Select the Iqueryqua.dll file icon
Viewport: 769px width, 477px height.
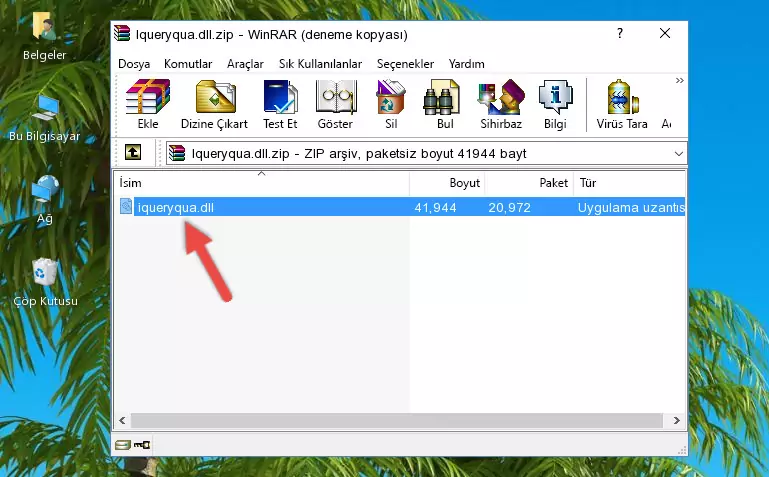point(126,206)
